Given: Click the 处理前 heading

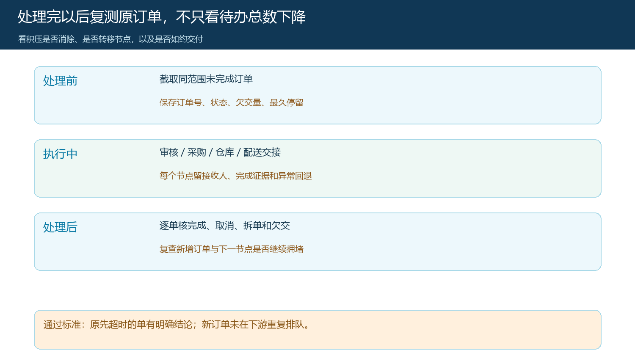Looking at the screenshot, I should tap(60, 81).
